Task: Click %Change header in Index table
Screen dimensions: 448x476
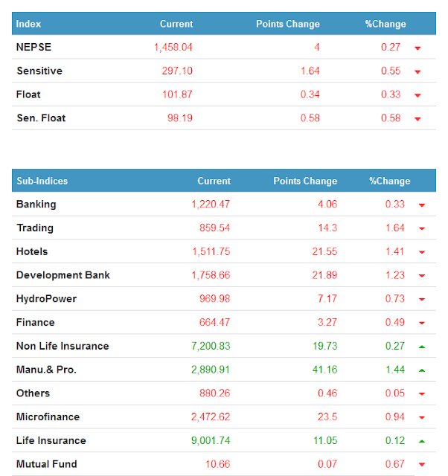Action: coord(385,24)
